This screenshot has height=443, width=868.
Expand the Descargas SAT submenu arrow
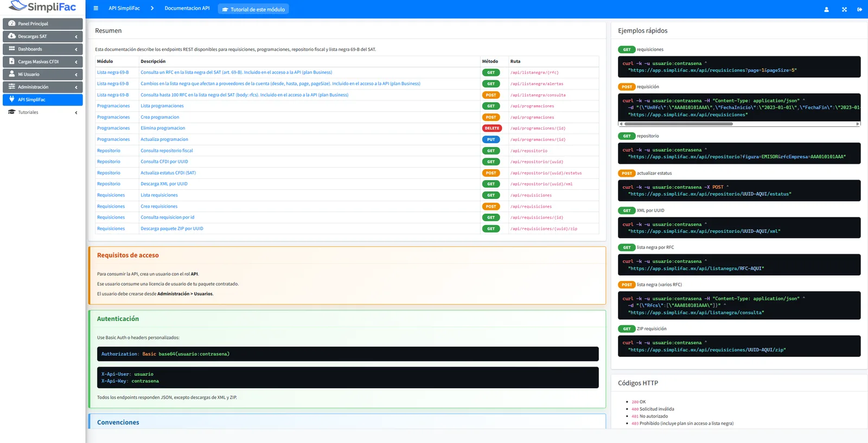(x=76, y=37)
